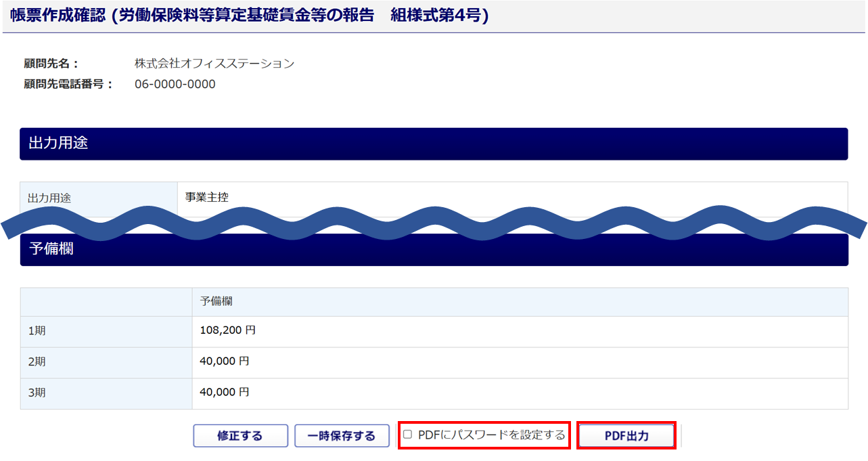Select the phone number 06-0000-0000

coord(175,84)
